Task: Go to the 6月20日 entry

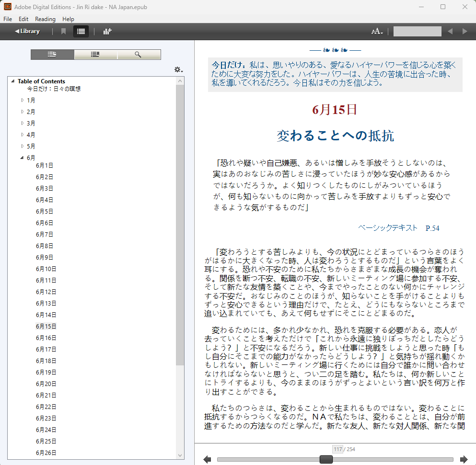Action: [x=46, y=384]
